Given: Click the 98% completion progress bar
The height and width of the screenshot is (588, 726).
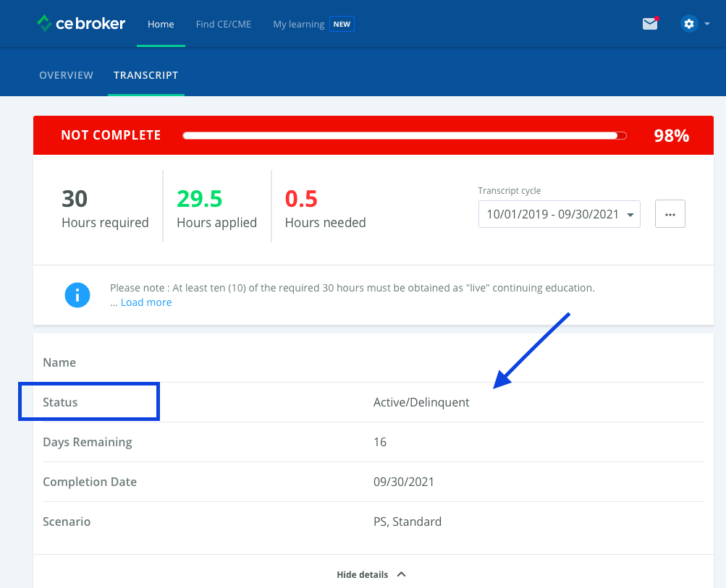Looking at the screenshot, I should point(404,135).
